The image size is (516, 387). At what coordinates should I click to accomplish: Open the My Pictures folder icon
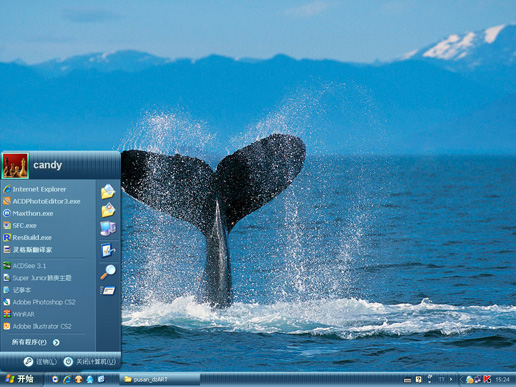point(108,210)
